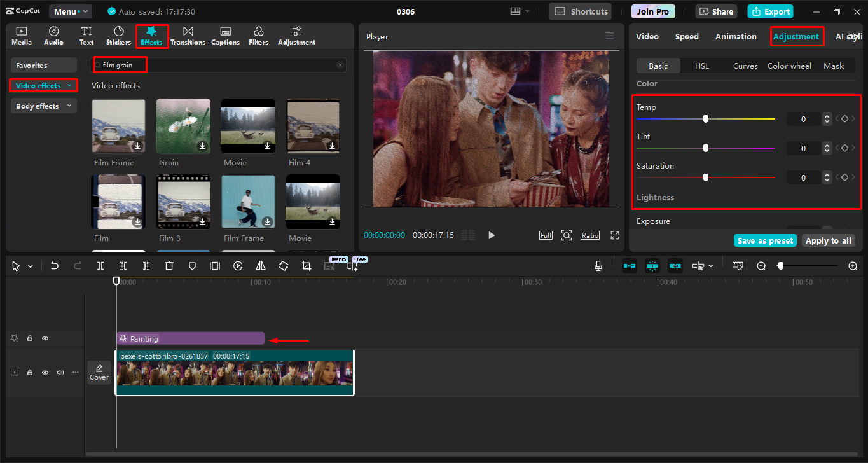Screen dimensions: 868x463
Task: Click the Export button
Action: point(770,11)
